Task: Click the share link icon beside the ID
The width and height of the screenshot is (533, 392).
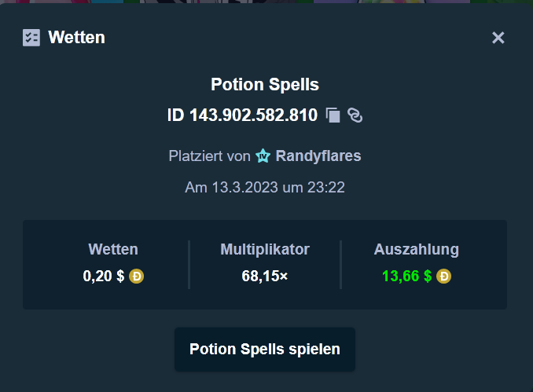Action: [x=355, y=115]
